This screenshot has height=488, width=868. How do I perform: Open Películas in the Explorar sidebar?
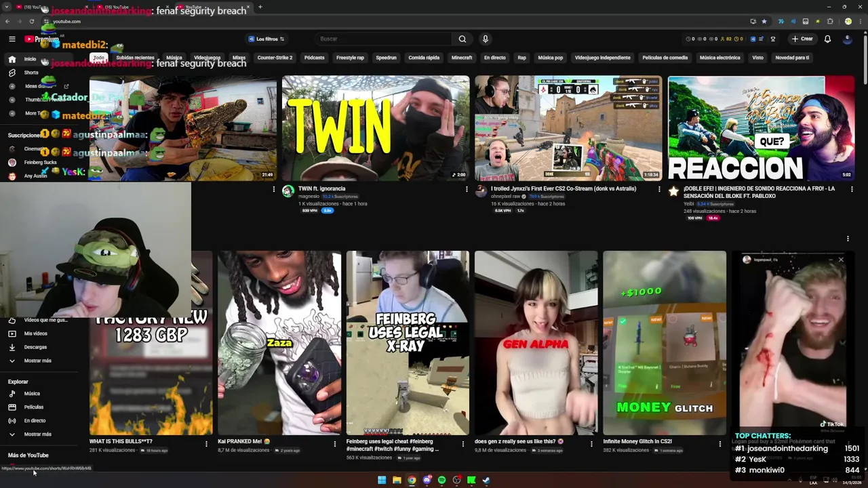pos(33,407)
